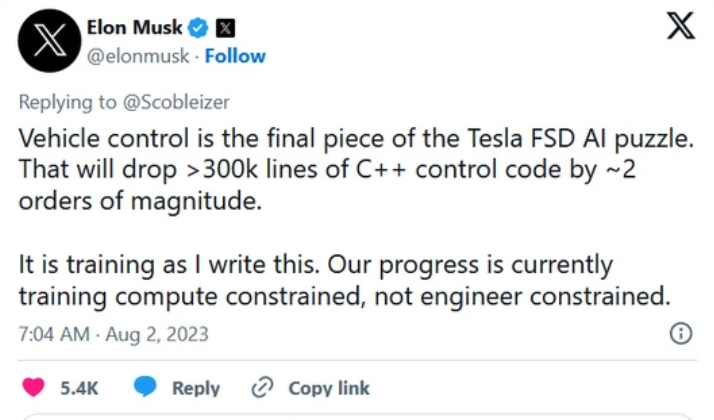Screen dimensions: 714x420
Task: Open the 7:04 AM · Aug 2, 2023 timestamp
Action: 113,334
